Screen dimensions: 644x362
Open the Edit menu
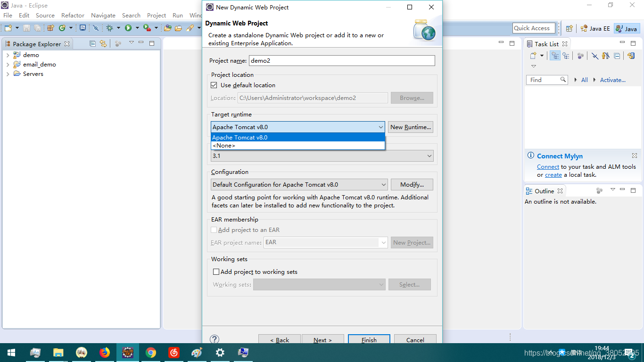tap(24, 15)
